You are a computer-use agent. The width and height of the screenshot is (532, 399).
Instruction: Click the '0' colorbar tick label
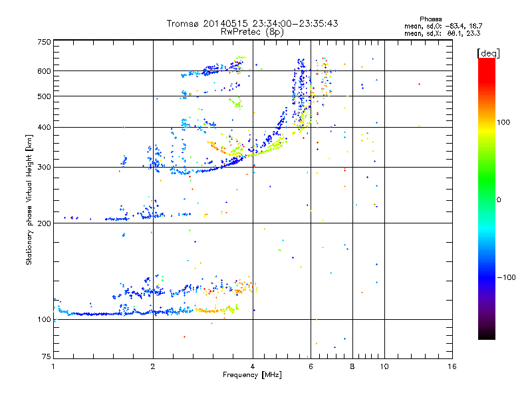[499, 200]
